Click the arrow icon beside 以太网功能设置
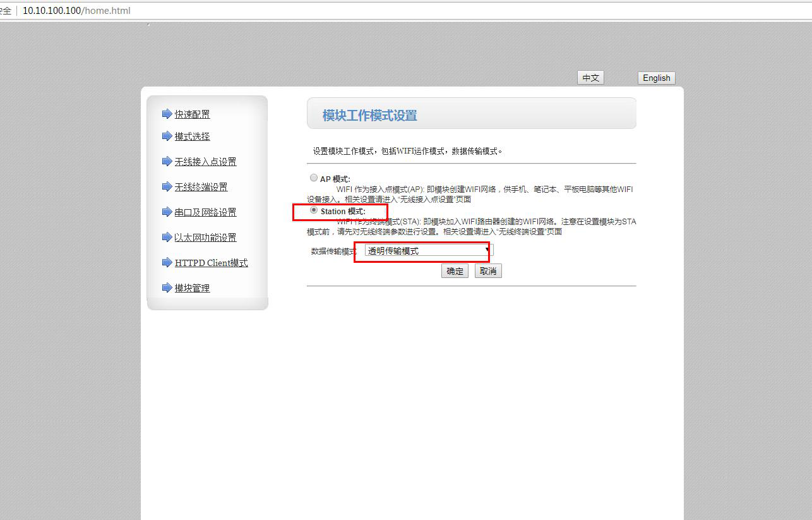The height and width of the screenshot is (520, 812). [167, 237]
